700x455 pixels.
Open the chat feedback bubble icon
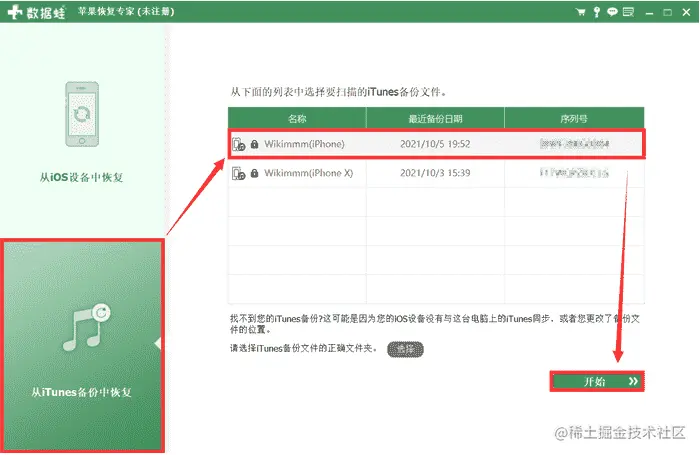coord(612,12)
